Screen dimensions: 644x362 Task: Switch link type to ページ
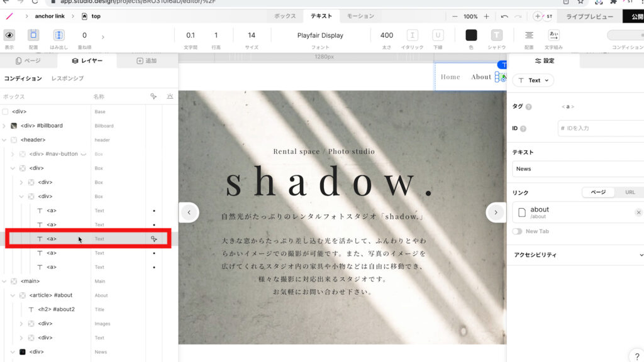tap(598, 192)
